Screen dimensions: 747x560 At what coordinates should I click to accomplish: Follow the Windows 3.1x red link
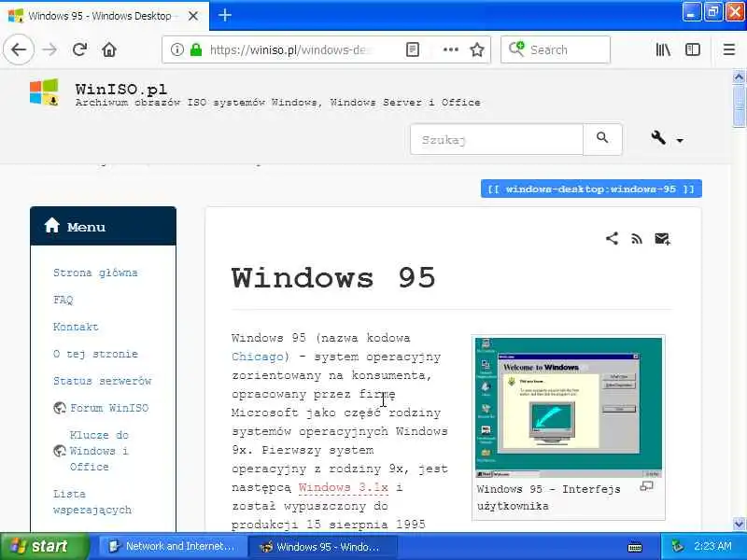[343, 487]
